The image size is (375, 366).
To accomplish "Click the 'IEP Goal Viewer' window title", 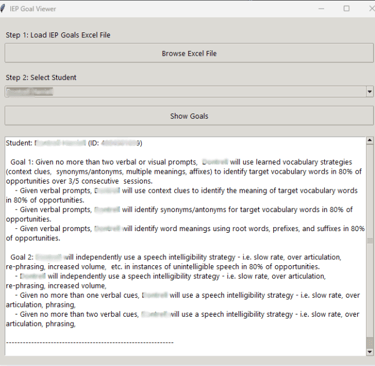I will pos(33,9).
